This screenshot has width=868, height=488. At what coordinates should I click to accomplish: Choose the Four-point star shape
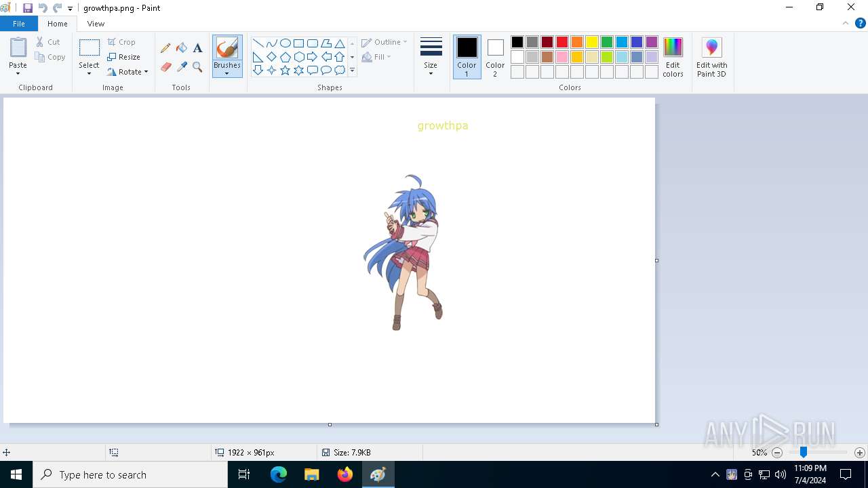(272, 70)
